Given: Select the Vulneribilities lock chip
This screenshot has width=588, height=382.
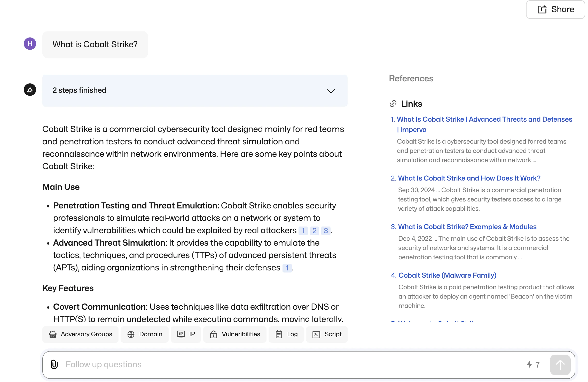Looking at the screenshot, I should (x=235, y=334).
